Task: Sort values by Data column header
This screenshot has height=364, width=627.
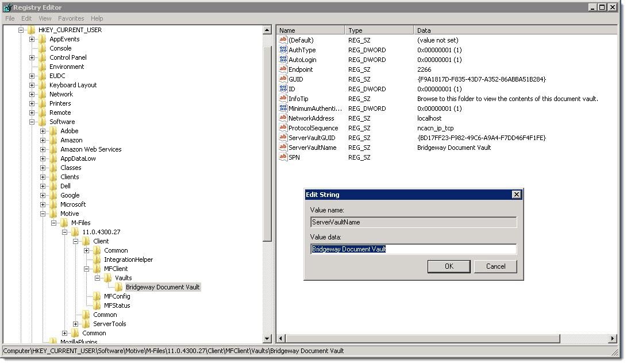Action: [x=516, y=30]
